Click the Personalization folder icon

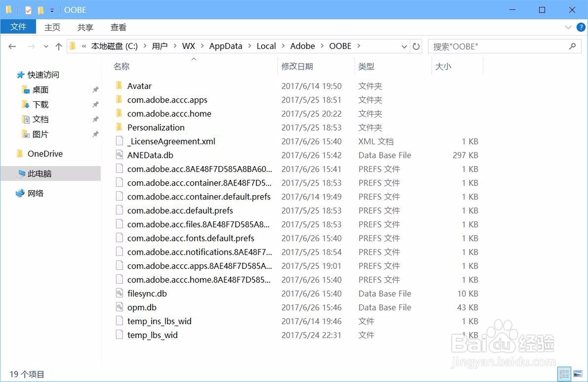tap(119, 127)
